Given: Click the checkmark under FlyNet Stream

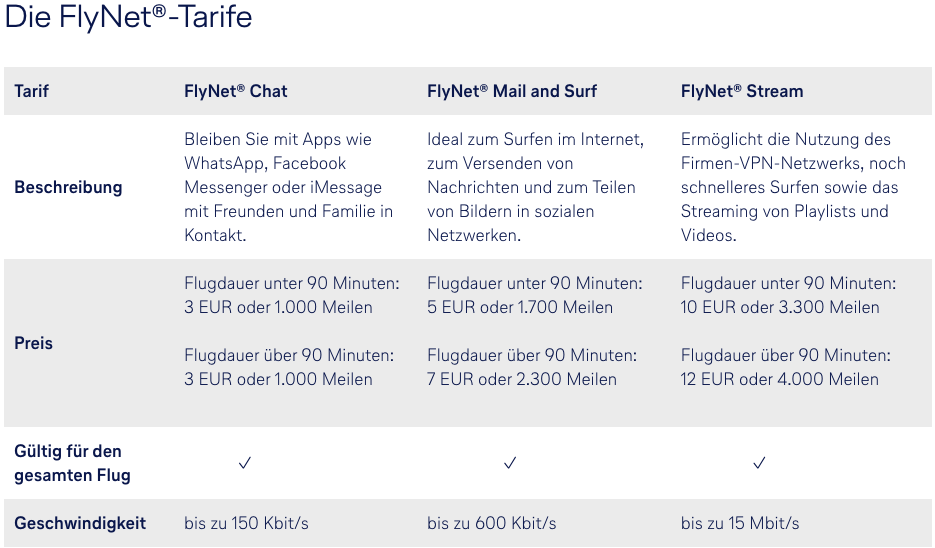Looking at the screenshot, I should pos(759,463).
